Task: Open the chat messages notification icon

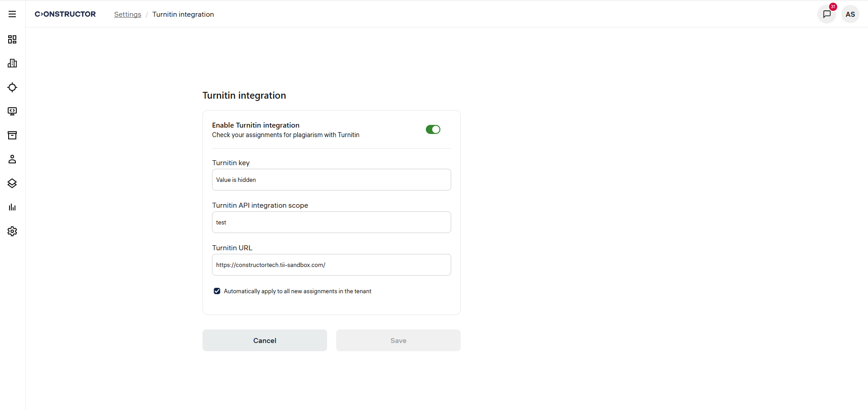Action: pyautogui.click(x=827, y=14)
